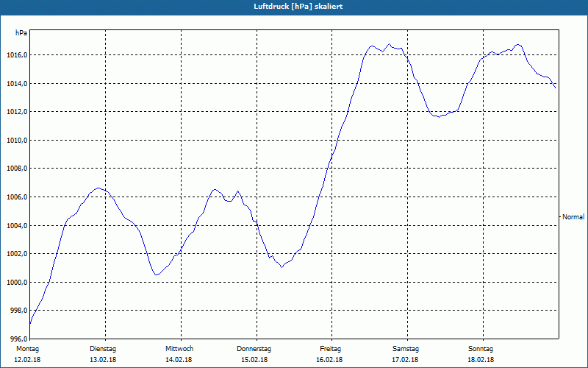Screen dimensions: 588x368
Task: Click the date 18.02.18
Action: tap(481, 360)
